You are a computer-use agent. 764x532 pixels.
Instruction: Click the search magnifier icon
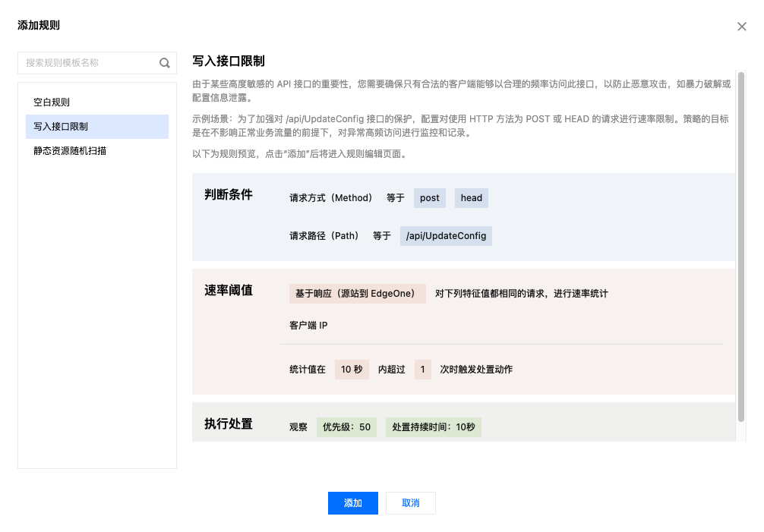click(164, 63)
